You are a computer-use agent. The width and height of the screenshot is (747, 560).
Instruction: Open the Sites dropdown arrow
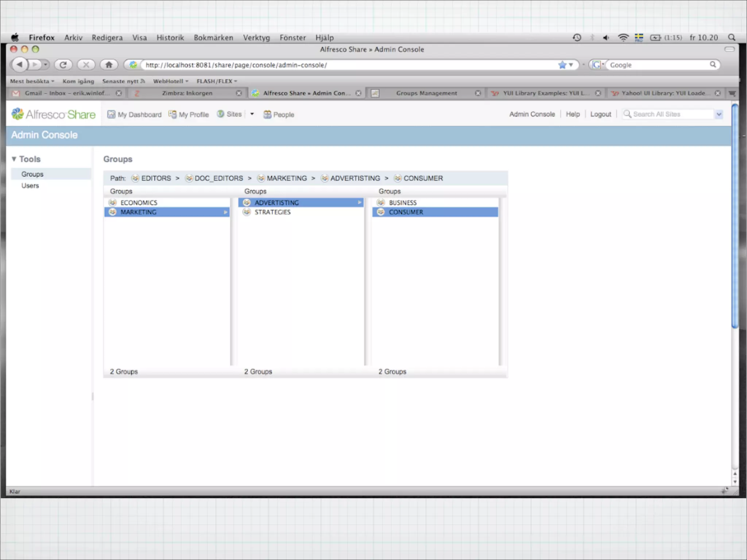[252, 114]
